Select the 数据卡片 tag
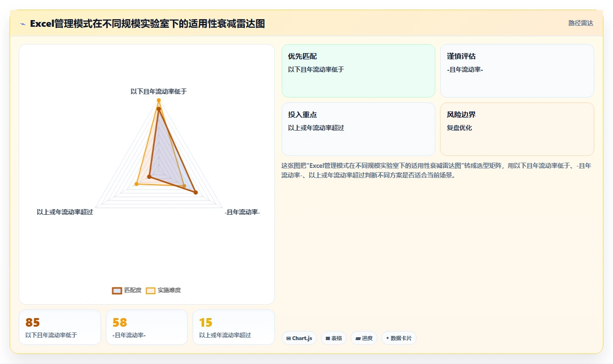The height and width of the screenshot is (364, 613). pyautogui.click(x=399, y=338)
